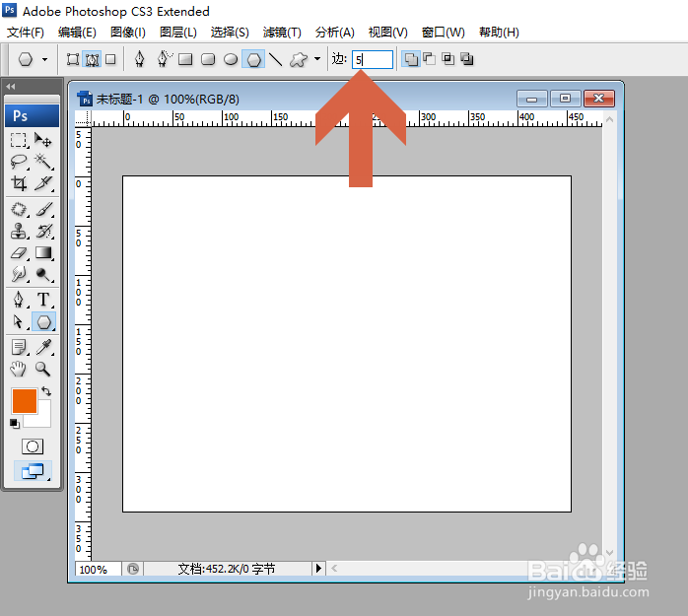Click the Ps logo at toolbox top

pos(32,116)
